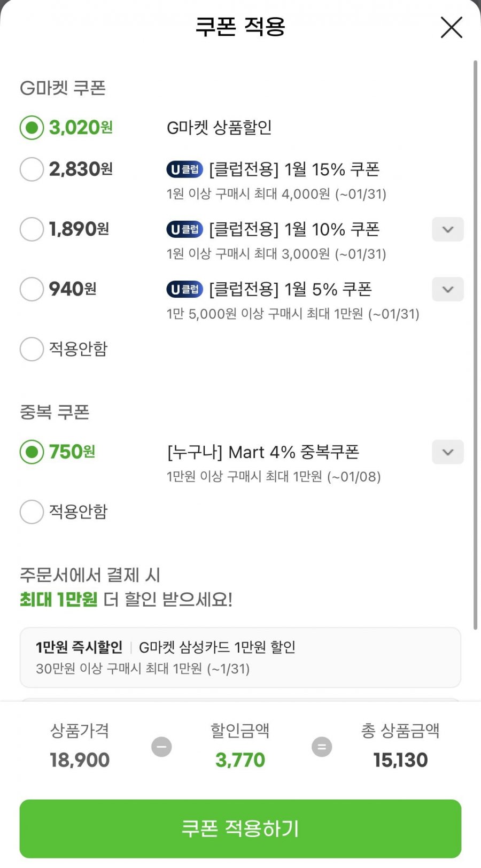Viewport: 481px width, 868px height.
Task: Select the 3,020원 G마켓 상품할인 coupon
Action: pyautogui.click(x=32, y=128)
